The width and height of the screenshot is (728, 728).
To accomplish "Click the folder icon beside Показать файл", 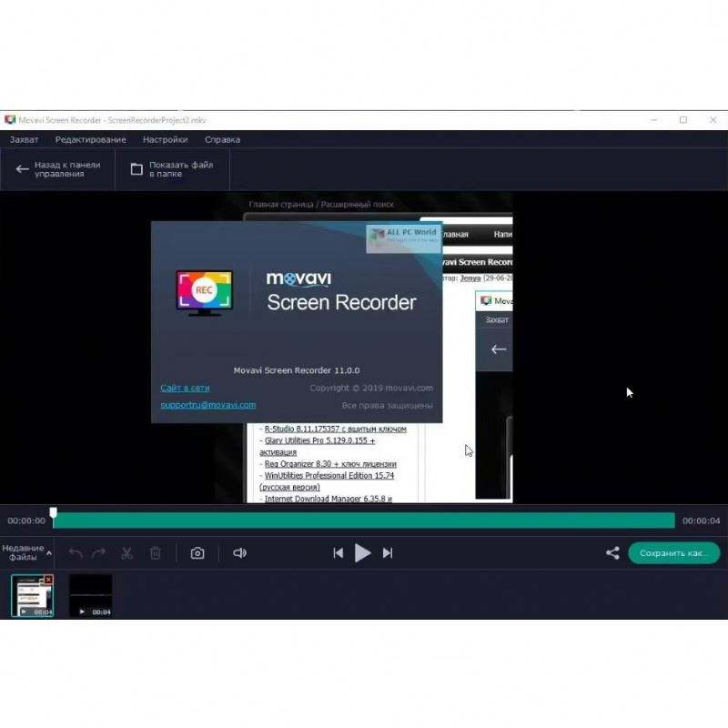I will pyautogui.click(x=136, y=169).
